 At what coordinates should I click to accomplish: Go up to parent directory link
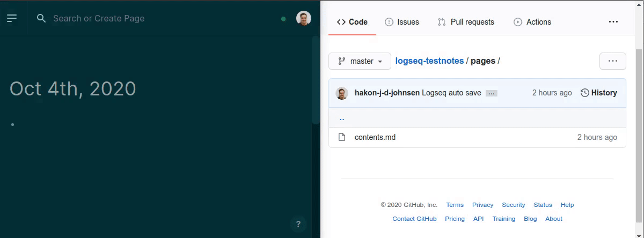pos(342,118)
